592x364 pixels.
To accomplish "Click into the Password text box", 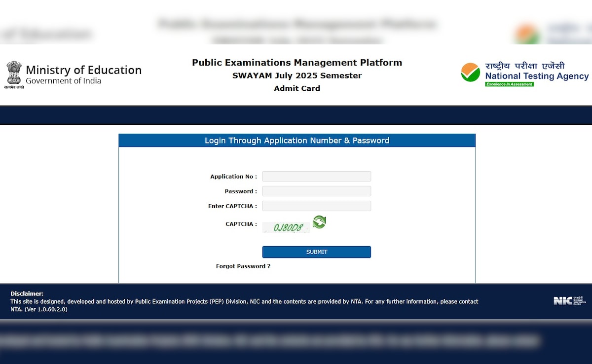I will click(x=316, y=191).
